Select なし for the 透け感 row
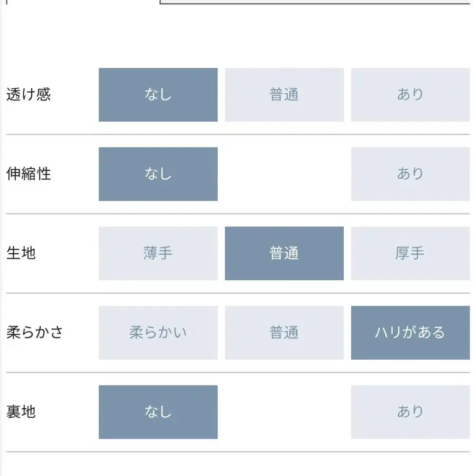The width and height of the screenshot is (476, 476). pos(158,95)
